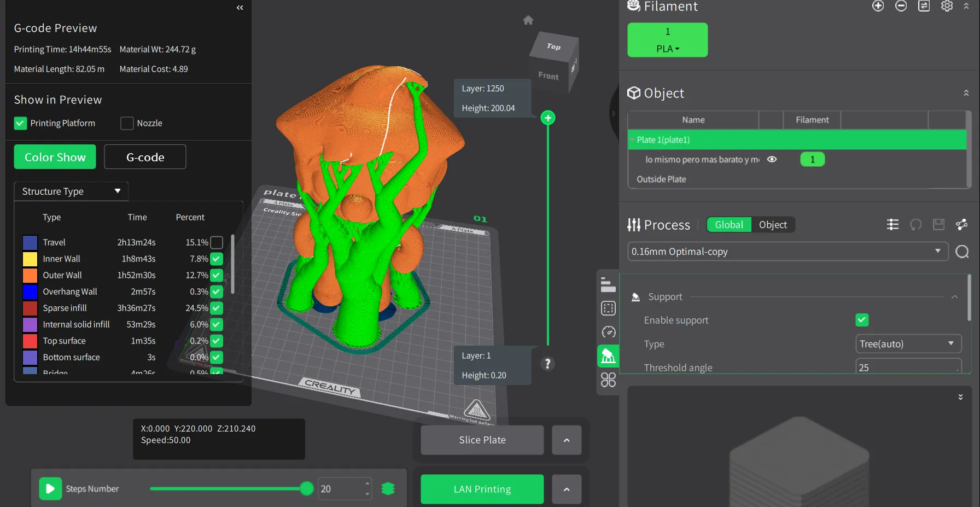Toggle object visibility eye icon

[x=772, y=159]
